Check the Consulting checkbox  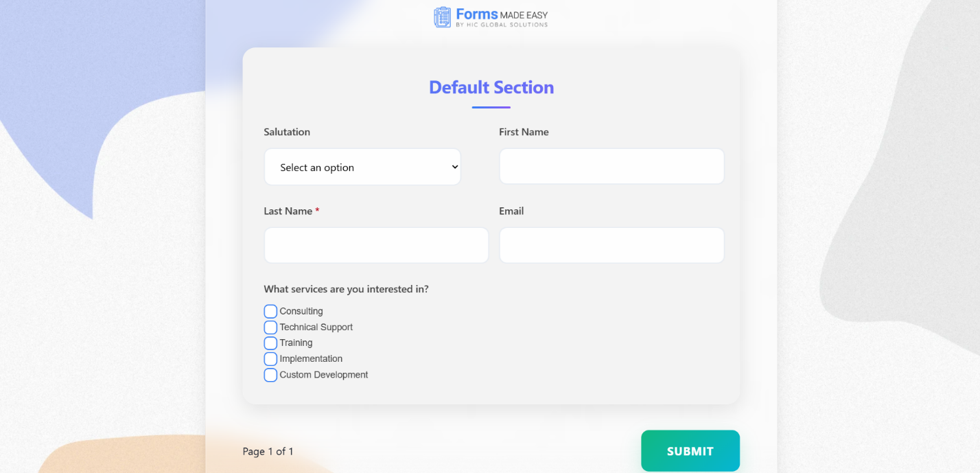pos(270,312)
